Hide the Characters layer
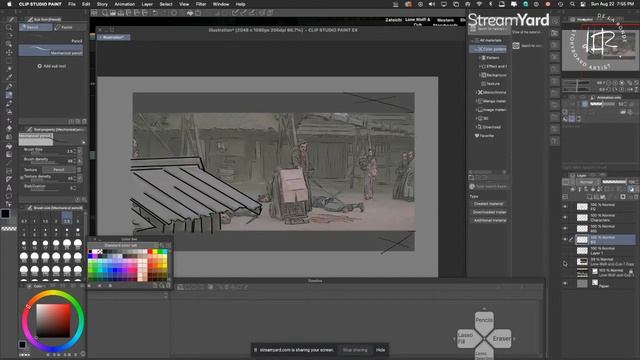 (565, 218)
